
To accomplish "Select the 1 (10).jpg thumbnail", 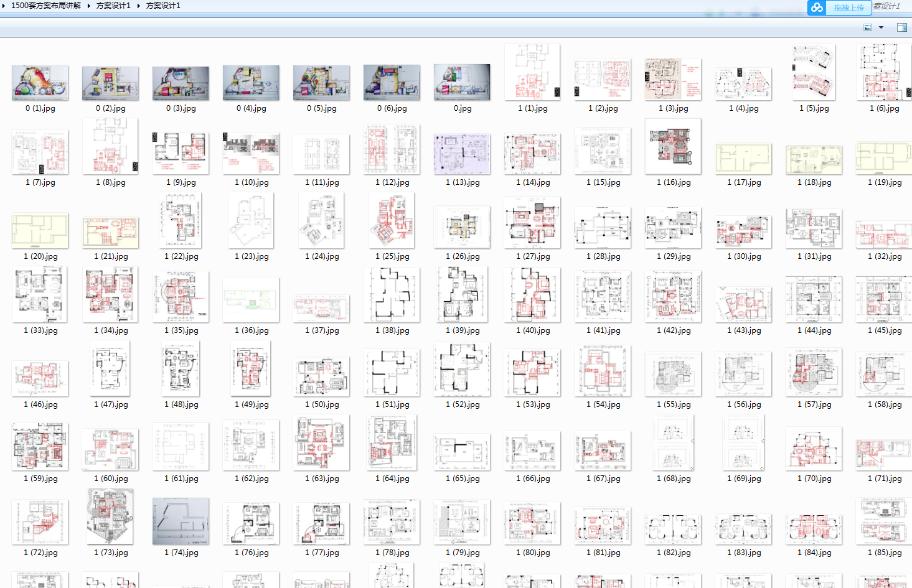I will coord(251,154).
